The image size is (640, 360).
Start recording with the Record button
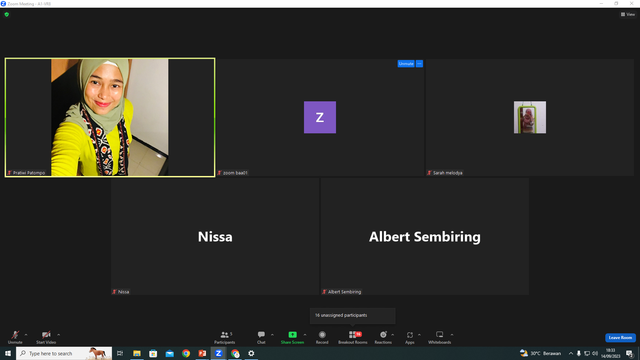coord(322,337)
